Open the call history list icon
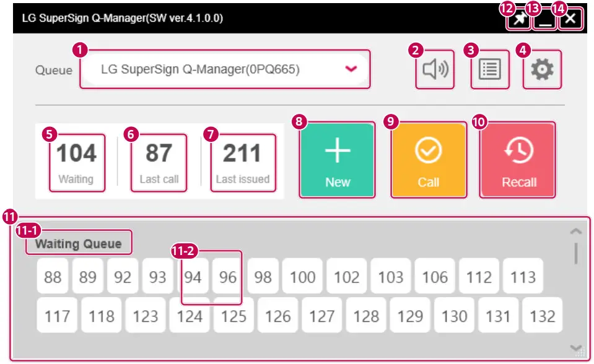Screen dimensions: 594x364 489,69
